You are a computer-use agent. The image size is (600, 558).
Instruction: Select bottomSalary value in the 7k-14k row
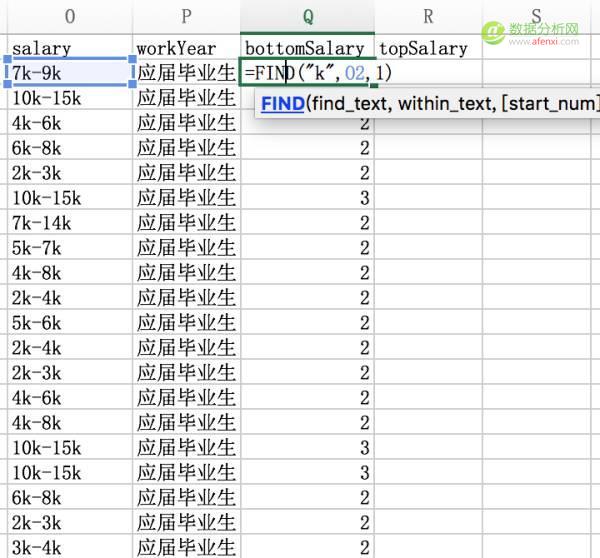307,222
